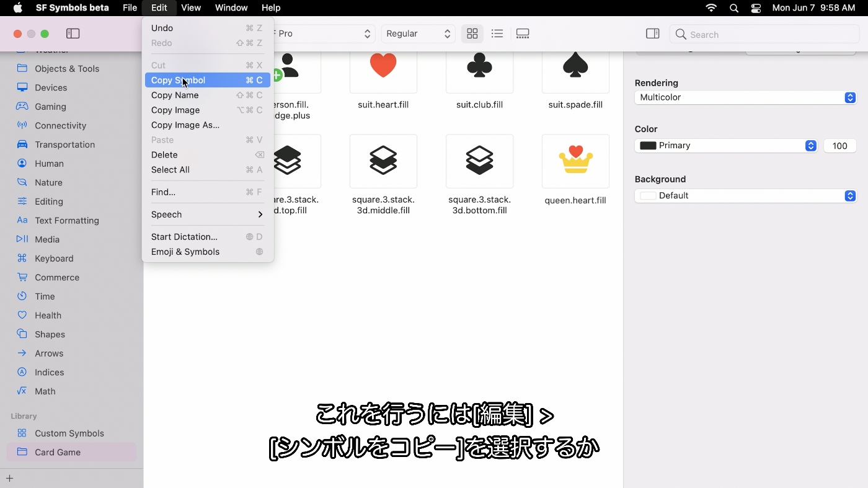
Task: Click the Shapes icon in sidebar
Action: click(22, 334)
